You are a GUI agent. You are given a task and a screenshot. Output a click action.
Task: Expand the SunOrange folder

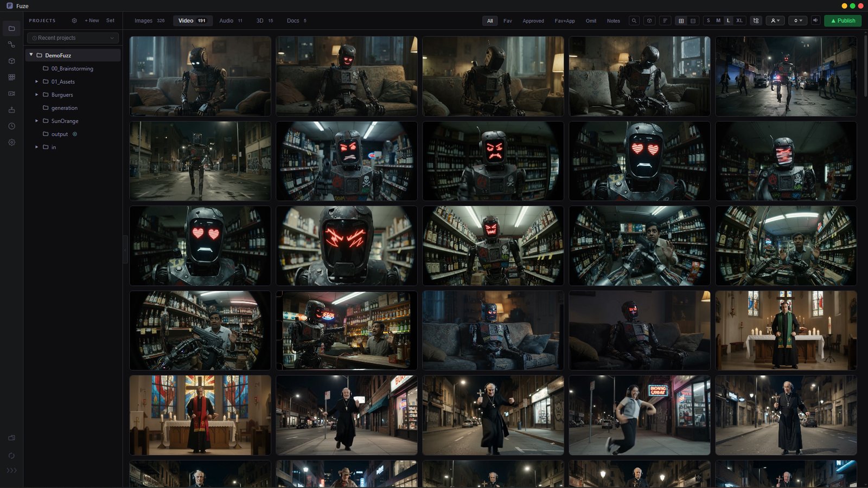37,121
